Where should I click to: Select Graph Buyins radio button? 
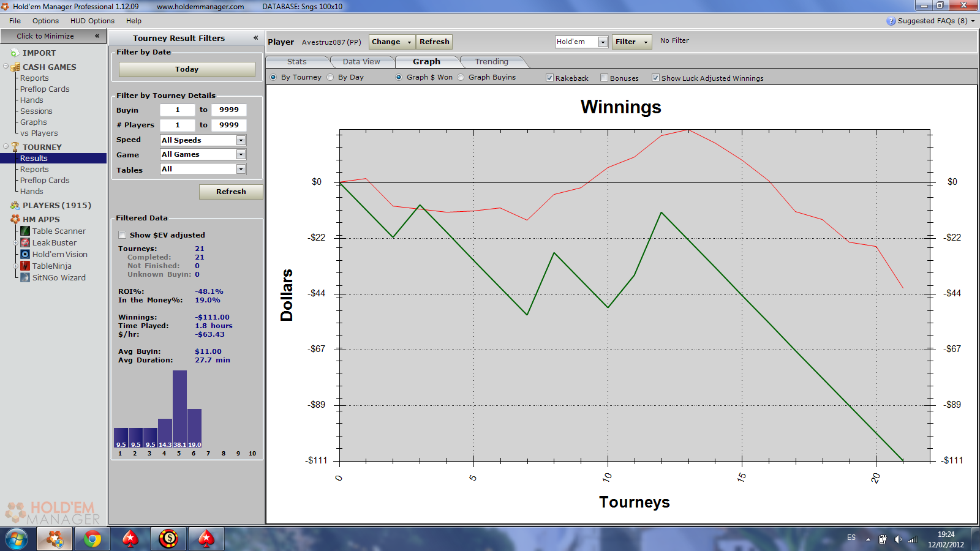click(461, 77)
